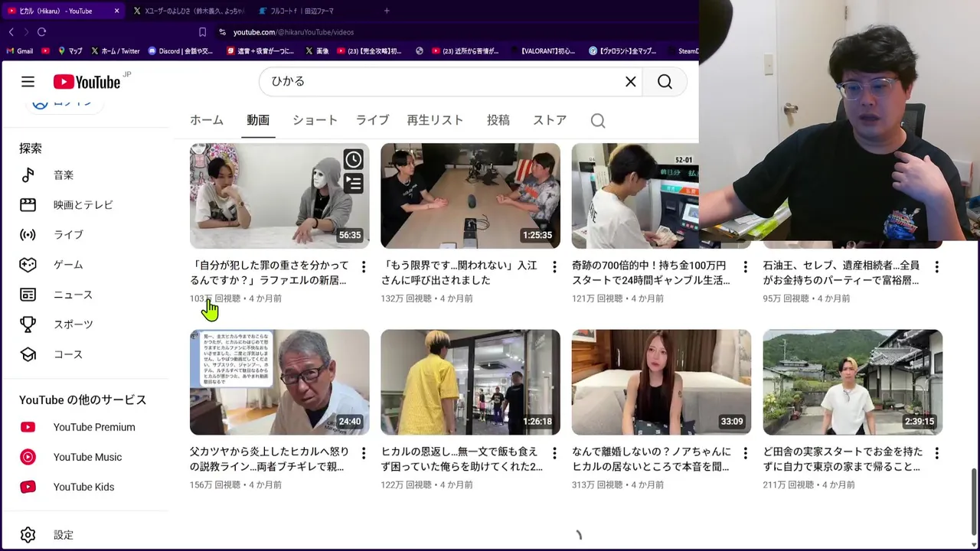The width and height of the screenshot is (980, 551).
Task: Open the マップ bookmark
Action: pos(70,51)
